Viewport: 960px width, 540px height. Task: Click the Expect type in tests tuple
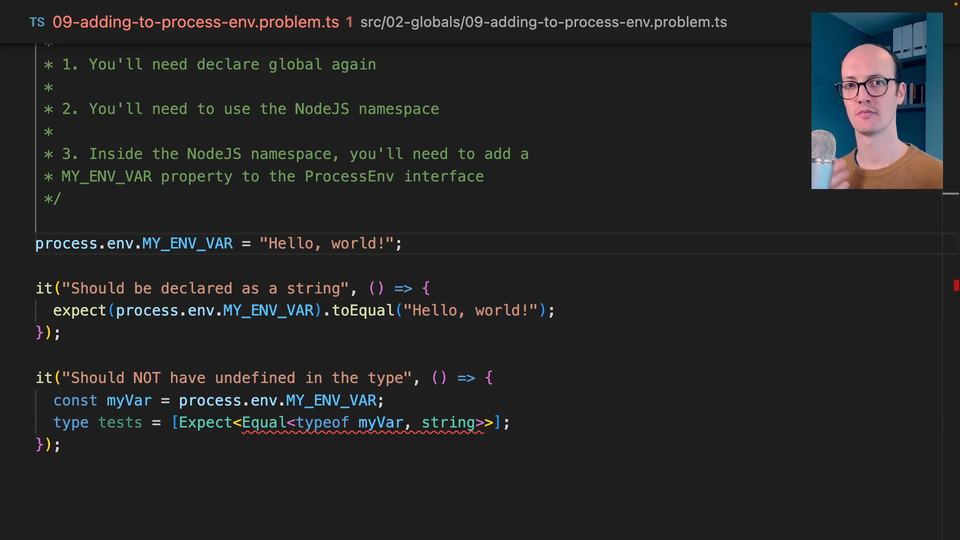coord(205,423)
